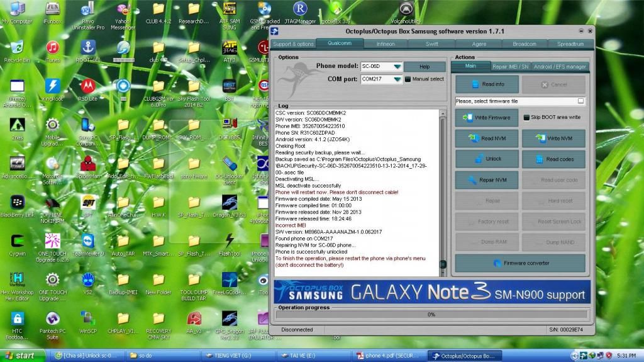
Task: Open the Recycle Bin desktop icon
Action: pyautogui.click(x=17, y=52)
